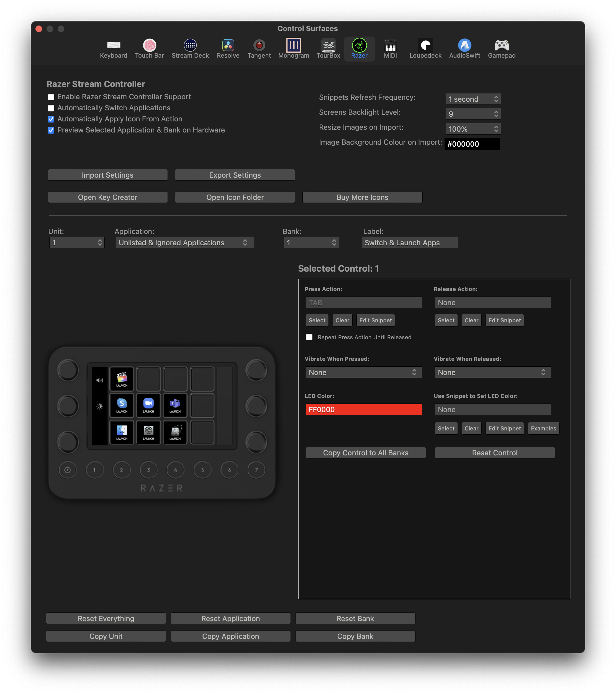Open Snippets Refresh Frequency dropdown
This screenshot has height=694, width=616.
coord(473,99)
